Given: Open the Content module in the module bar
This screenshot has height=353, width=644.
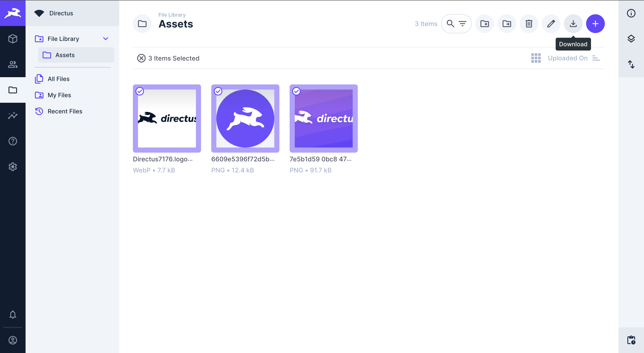Looking at the screenshot, I should (x=13, y=39).
